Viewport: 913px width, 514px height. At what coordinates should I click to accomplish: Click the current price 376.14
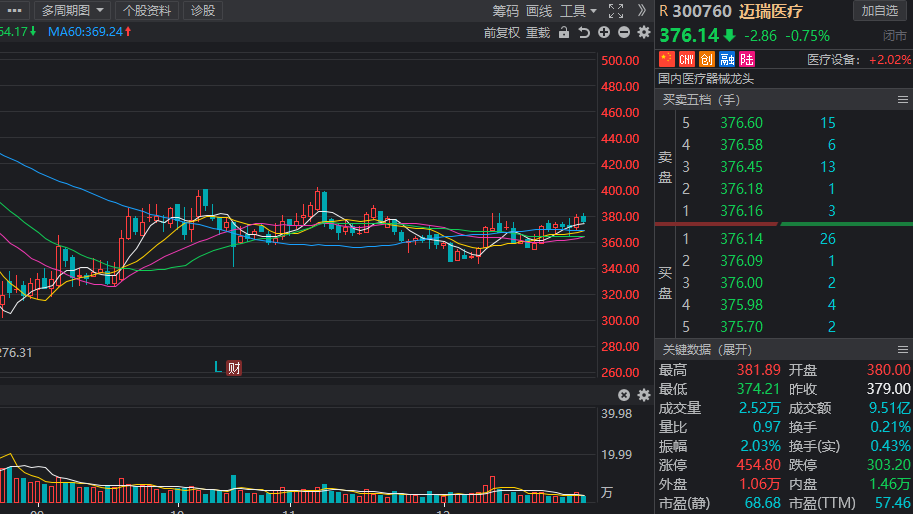[689, 36]
